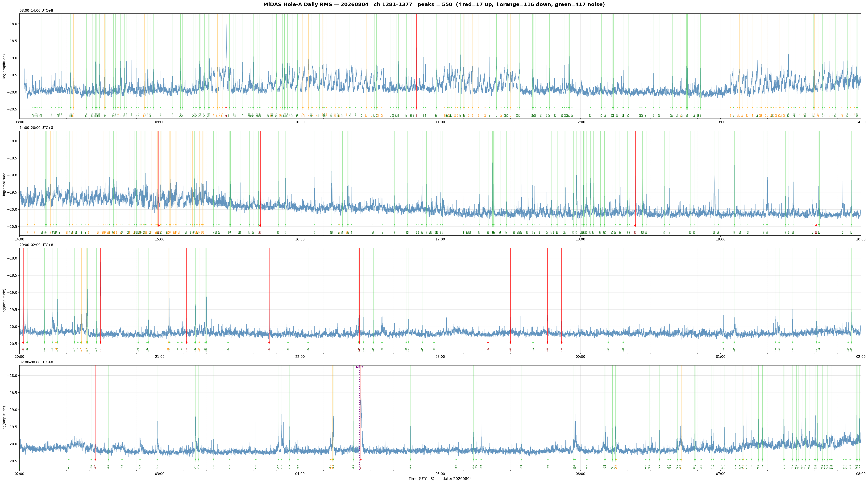868x483 pixels.
Task: Click red peak label 114
Action: [x=416, y=115]
